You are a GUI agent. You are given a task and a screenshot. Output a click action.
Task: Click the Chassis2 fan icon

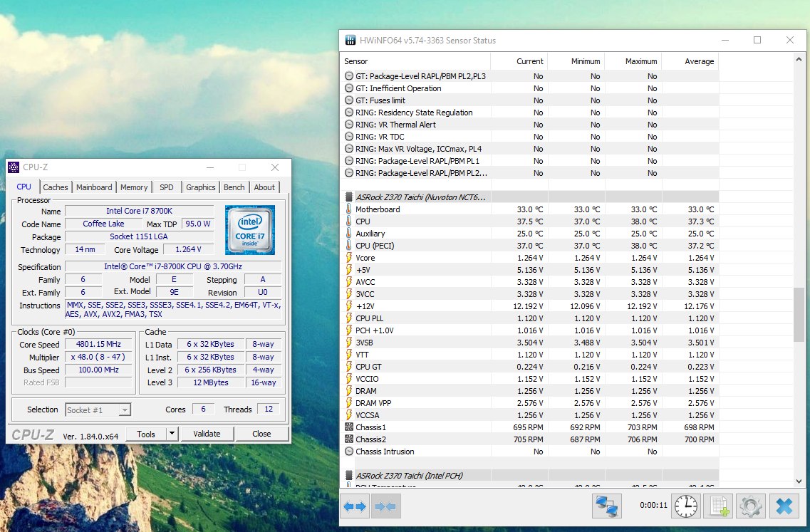point(348,439)
